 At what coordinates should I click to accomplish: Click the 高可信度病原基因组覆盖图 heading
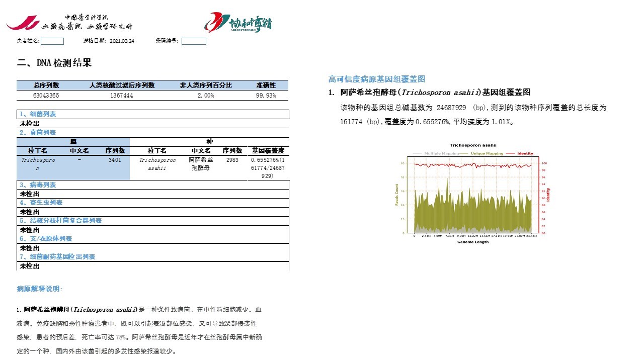[377, 79]
